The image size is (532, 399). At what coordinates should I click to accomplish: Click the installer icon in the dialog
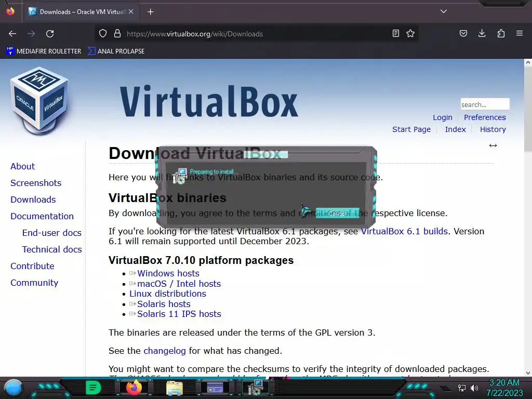click(x=180, y=176)
